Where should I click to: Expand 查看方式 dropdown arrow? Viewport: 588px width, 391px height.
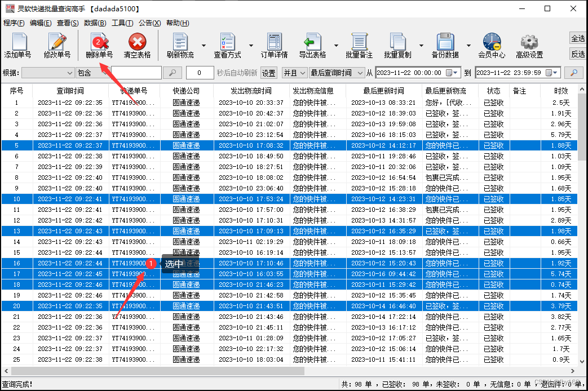251,46
